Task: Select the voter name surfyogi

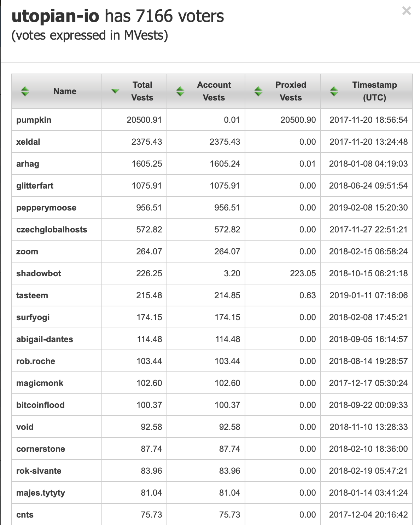Action: pyautogui.click(x=33, y=317)
